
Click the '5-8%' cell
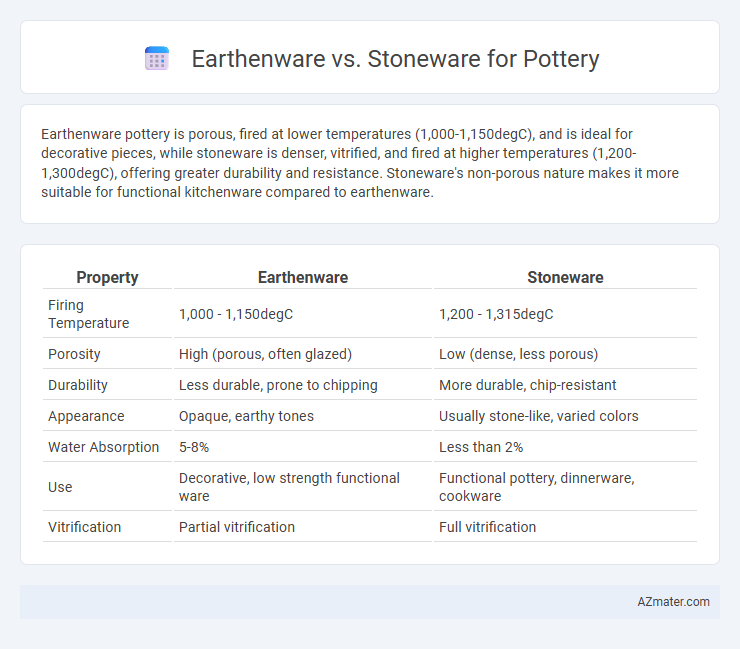(303, 447)
